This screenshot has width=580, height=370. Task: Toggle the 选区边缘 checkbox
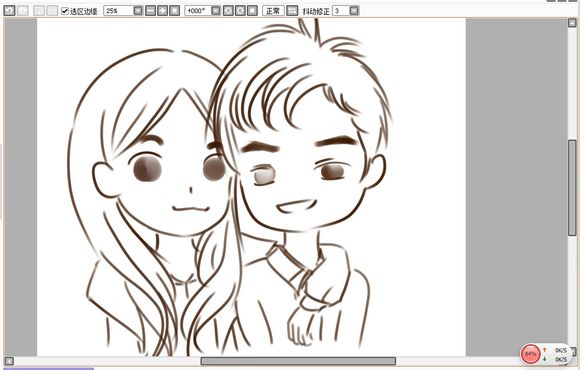pyautogui.click(x=65, y=11)
